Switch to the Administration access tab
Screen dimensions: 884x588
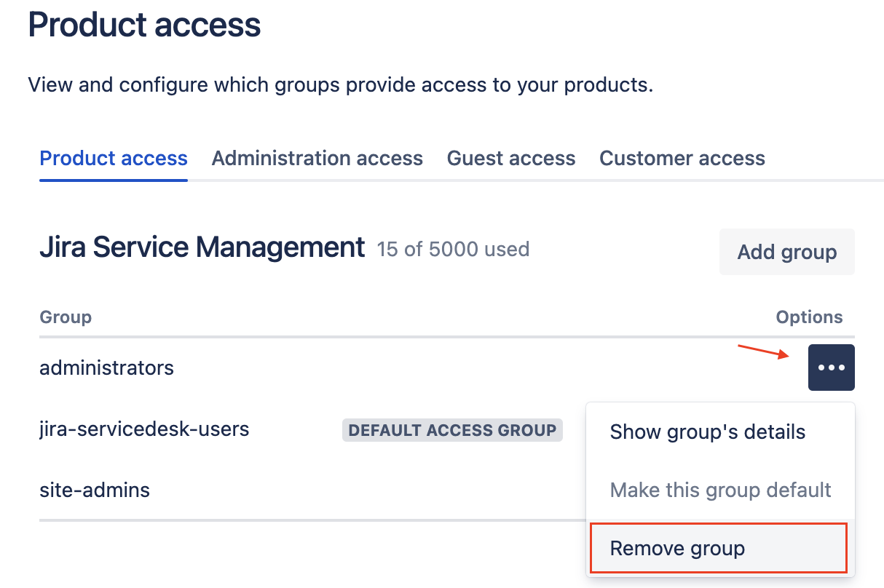click(x=317, y=159)
